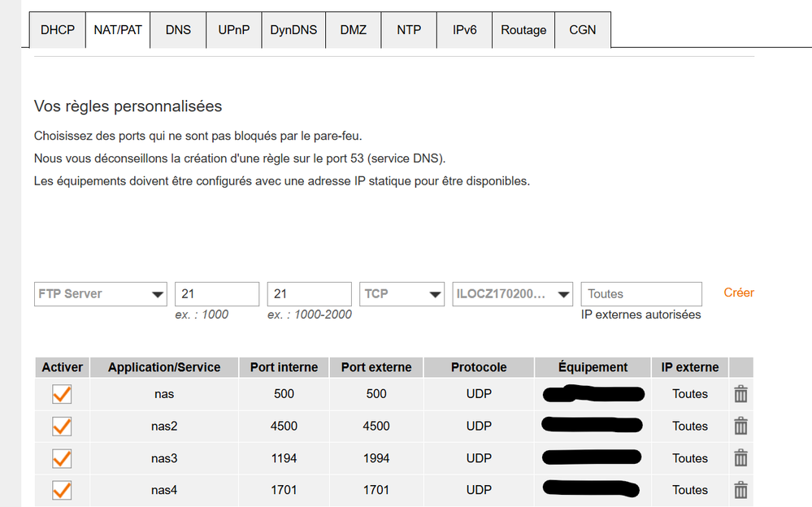Click the internal port input showing 21

(x=216, y=293)
